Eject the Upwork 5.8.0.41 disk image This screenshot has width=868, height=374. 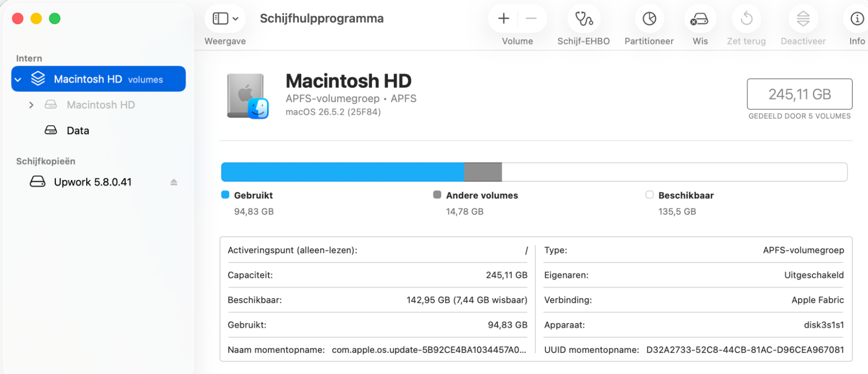tap(174, 182)
